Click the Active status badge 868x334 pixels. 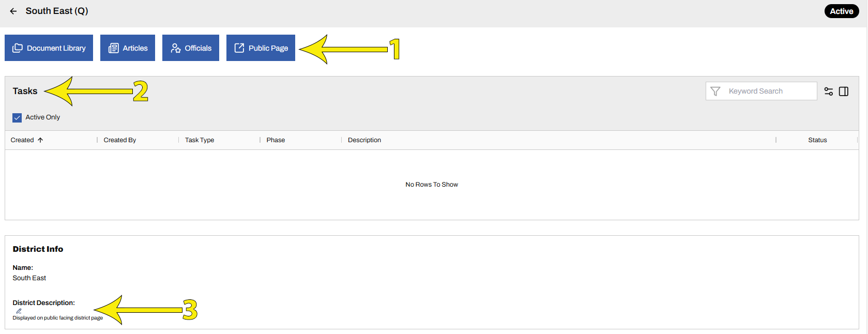842,11
